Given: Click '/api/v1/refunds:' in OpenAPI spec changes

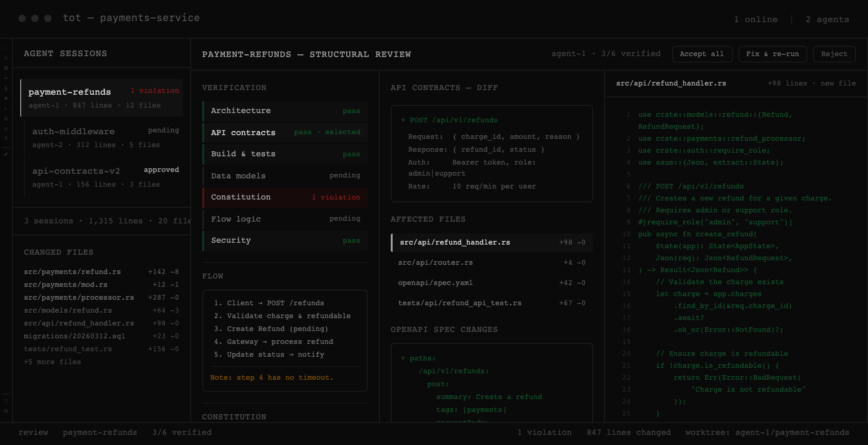Looking at the screenshot, I should [454, 371].
